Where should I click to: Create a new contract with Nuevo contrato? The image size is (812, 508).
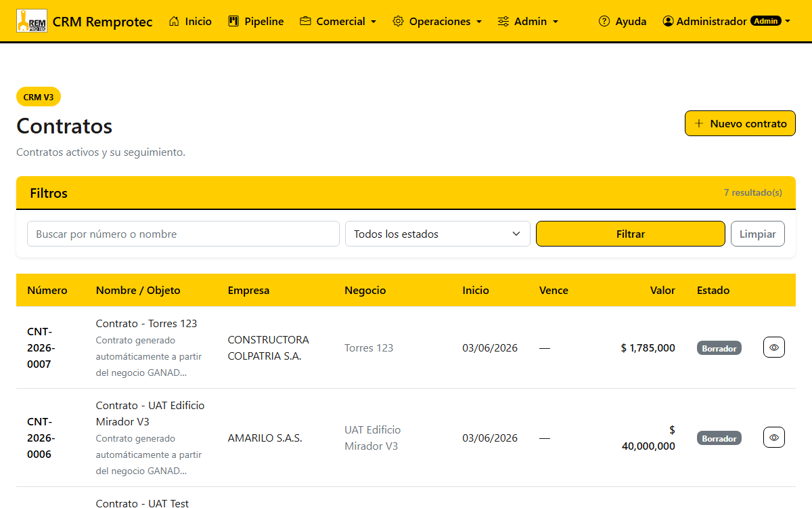pos(740,123)
